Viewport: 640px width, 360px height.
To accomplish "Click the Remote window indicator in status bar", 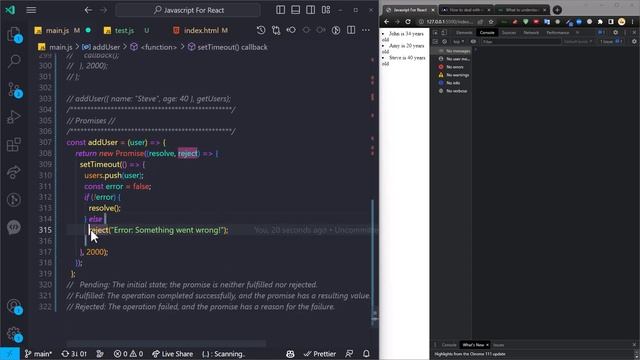I will 10,354.
